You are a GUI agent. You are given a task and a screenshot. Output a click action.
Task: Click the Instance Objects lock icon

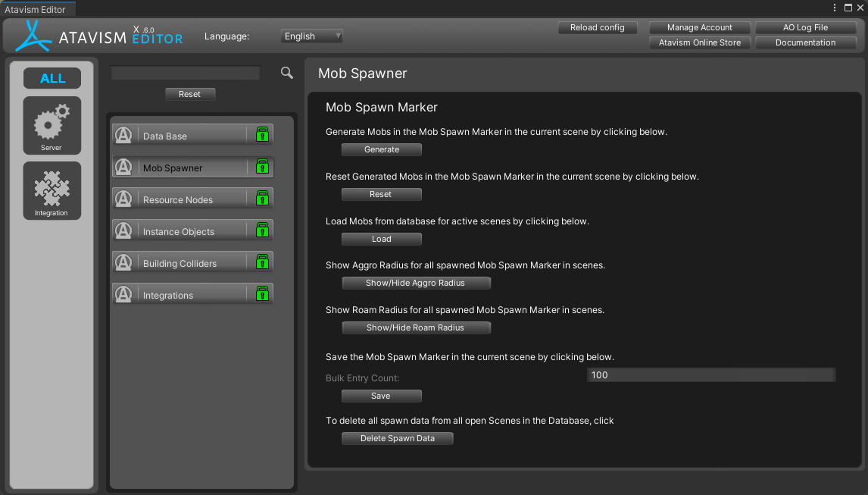(262, 230)
